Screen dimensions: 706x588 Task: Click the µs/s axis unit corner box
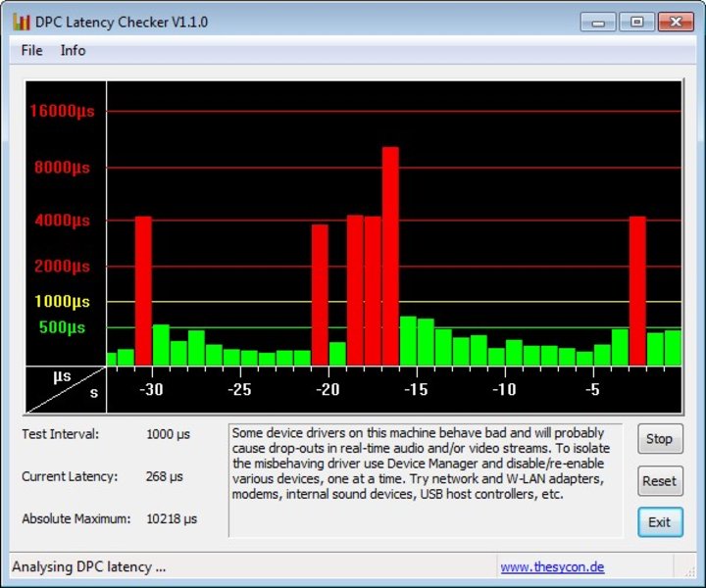[x=66, y=390]
